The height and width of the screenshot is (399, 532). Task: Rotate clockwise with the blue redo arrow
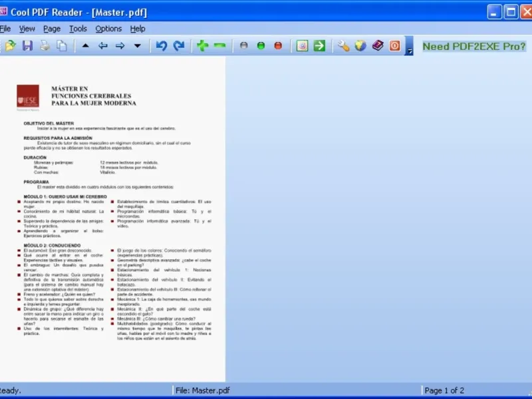pos(179,45)
